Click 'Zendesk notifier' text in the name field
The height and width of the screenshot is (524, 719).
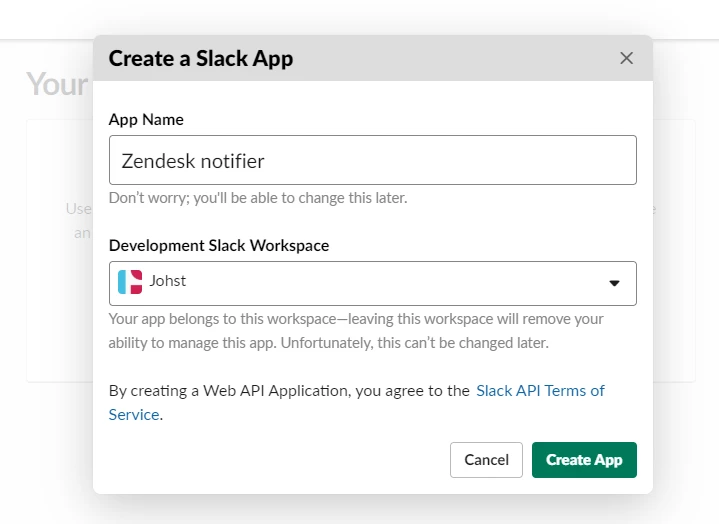point(193,160)
